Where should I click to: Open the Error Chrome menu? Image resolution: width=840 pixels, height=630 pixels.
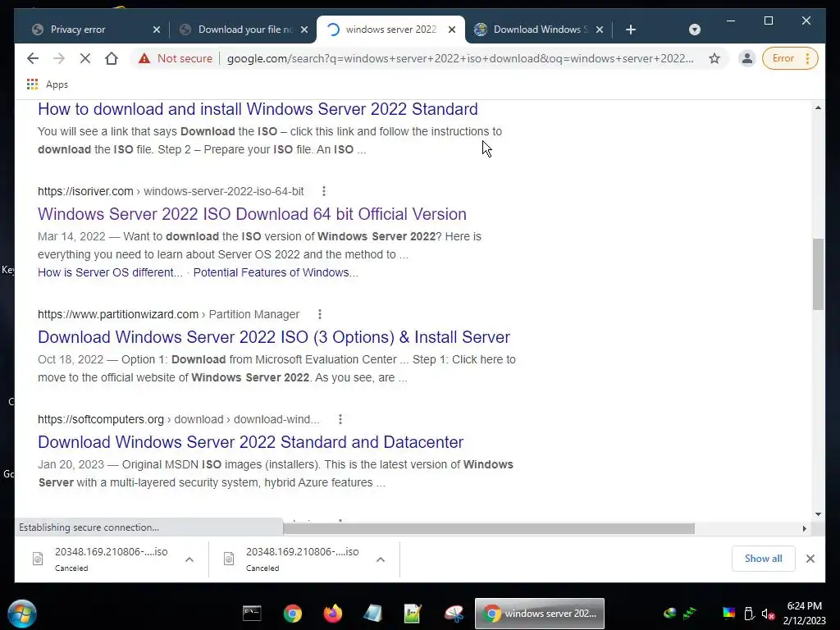pos(790,58)
